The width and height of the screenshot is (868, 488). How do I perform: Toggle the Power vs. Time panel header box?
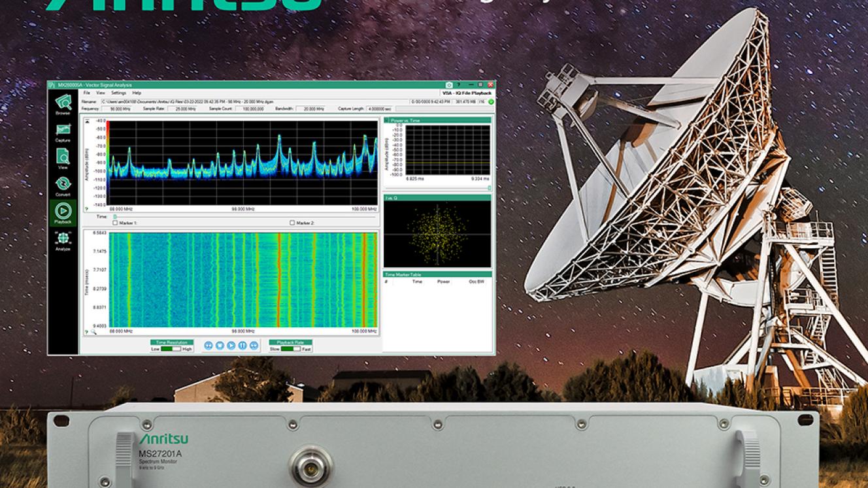386,120
